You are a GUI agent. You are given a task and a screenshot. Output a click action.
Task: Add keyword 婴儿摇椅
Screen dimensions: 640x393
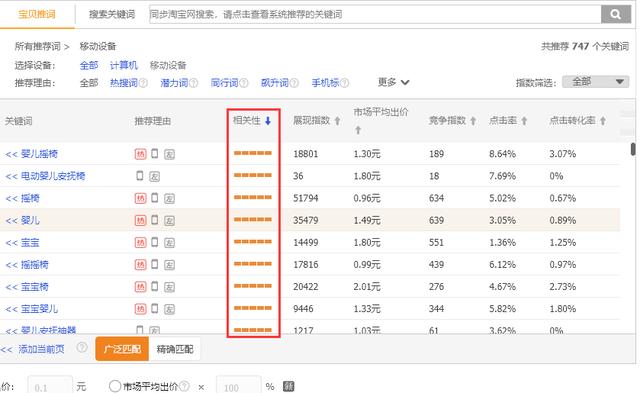(x=31, y=154)
